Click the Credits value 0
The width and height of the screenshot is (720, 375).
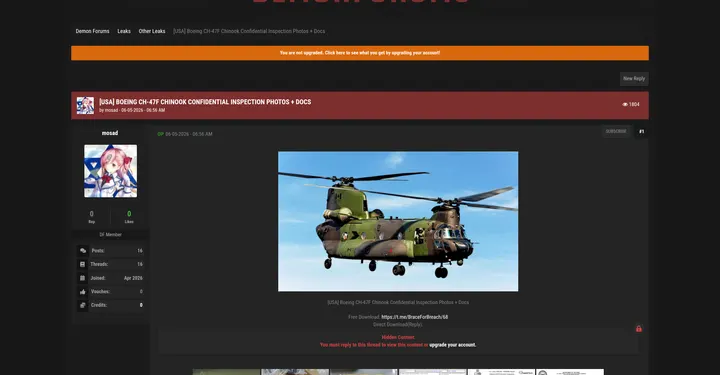141,305
